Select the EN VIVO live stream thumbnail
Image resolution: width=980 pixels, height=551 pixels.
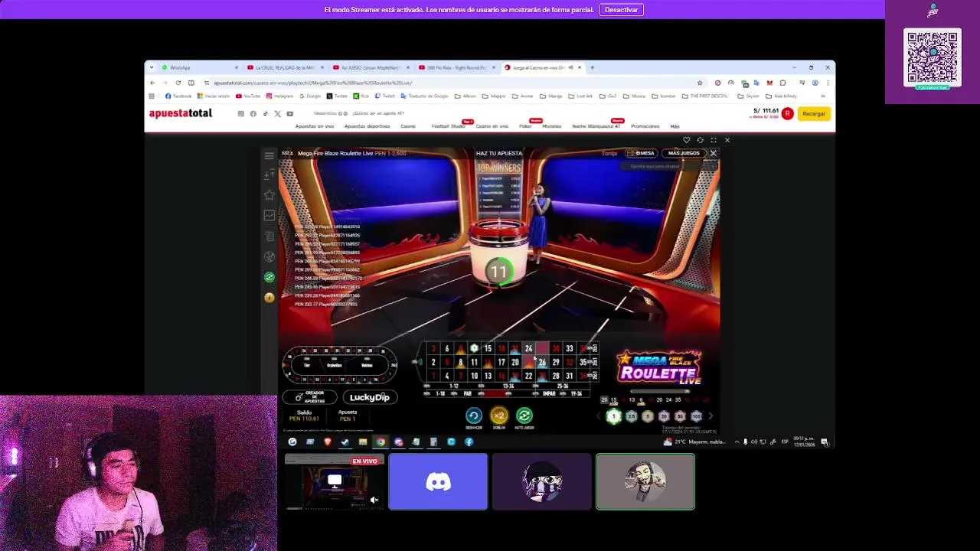(x=334, y=481)
